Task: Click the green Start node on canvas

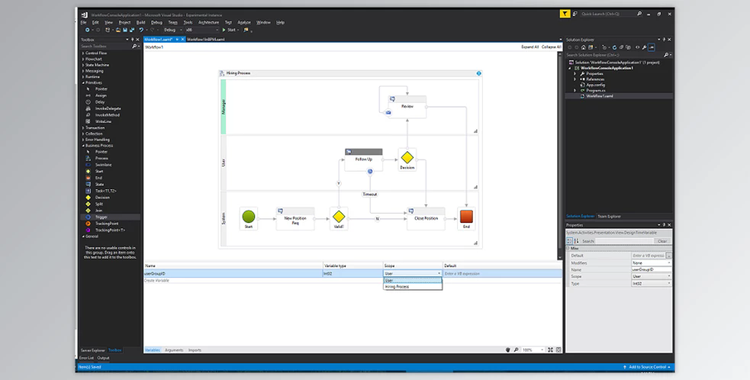Action: [248, 217]
